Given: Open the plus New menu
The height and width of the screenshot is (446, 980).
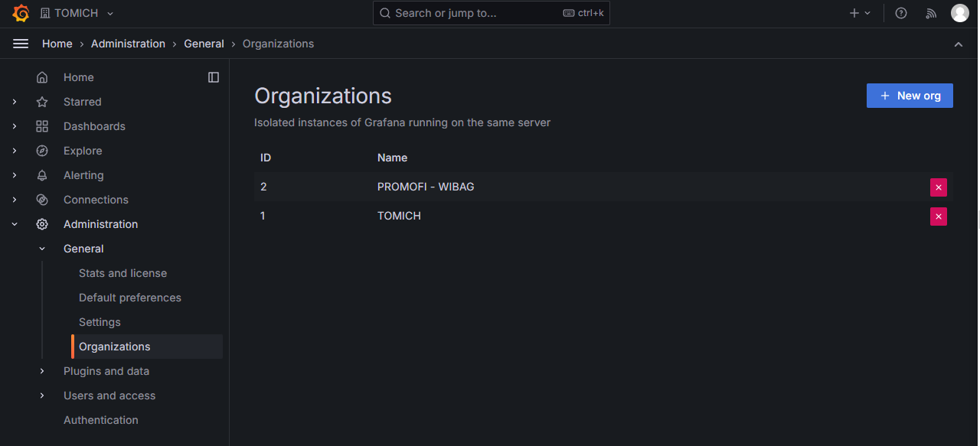Looking at the screenshot, I should click(861, 13).
